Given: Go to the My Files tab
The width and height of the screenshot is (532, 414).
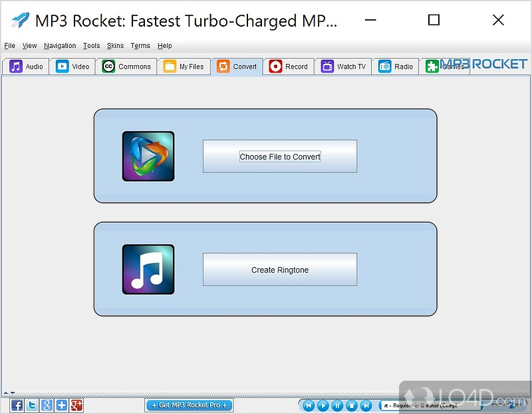Looking at the screenshot, I should coord(184,66).
